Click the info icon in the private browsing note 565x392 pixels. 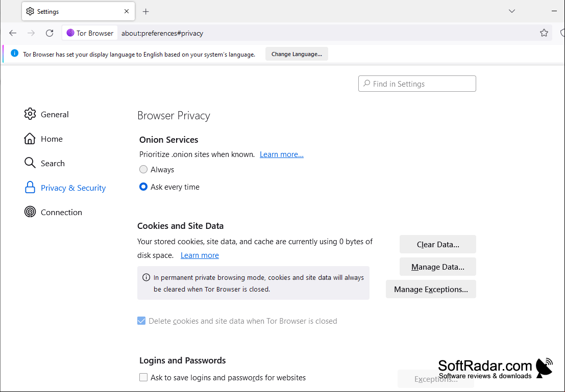(146, 277)
